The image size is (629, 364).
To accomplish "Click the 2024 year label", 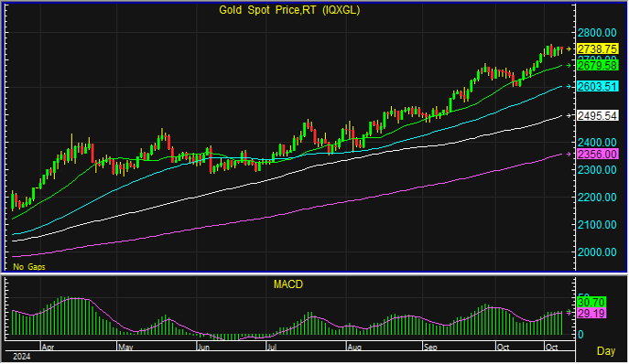I will click(22, 357).
